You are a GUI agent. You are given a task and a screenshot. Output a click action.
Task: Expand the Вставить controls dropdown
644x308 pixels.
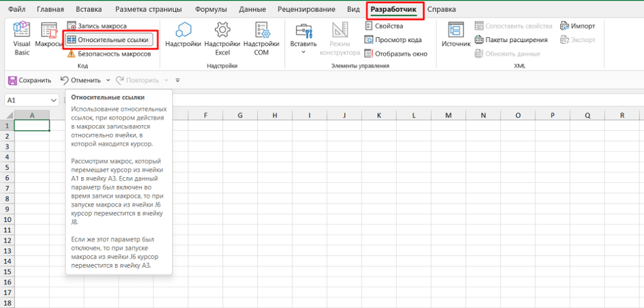pyautogui.click(x=303, y=52)
